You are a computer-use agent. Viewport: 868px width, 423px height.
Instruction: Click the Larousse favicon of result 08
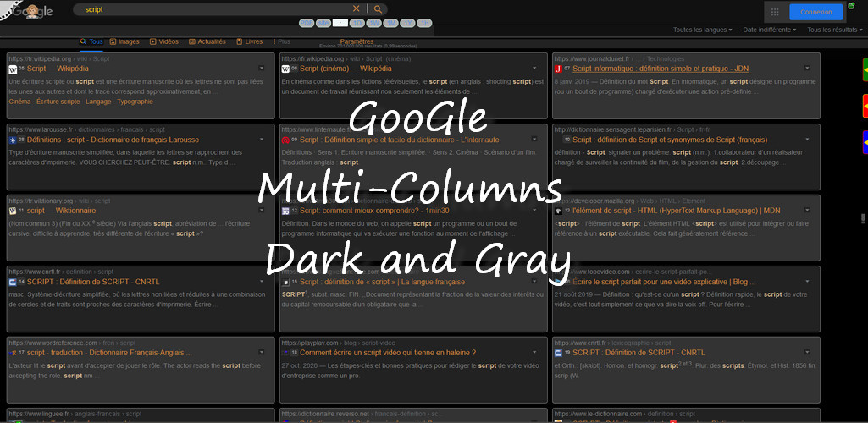click(13, 140)
